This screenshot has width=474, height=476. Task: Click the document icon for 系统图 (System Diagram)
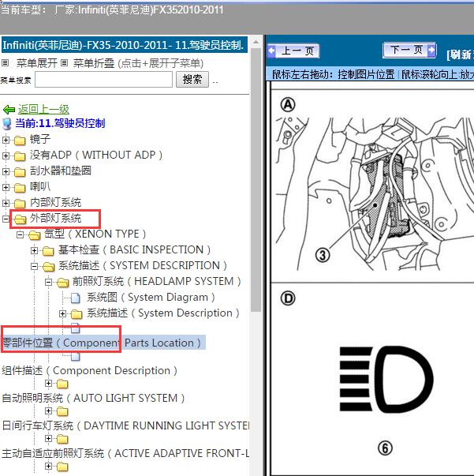point(76,298)
